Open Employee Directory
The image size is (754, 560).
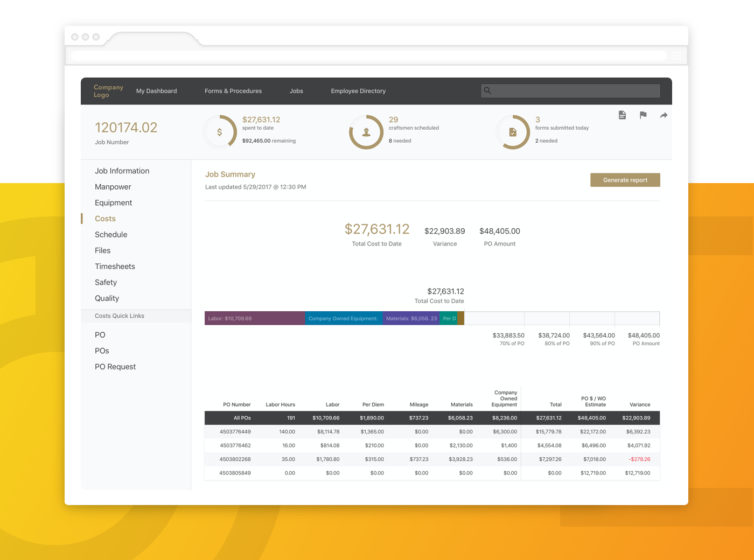click(x=358, y=91)
